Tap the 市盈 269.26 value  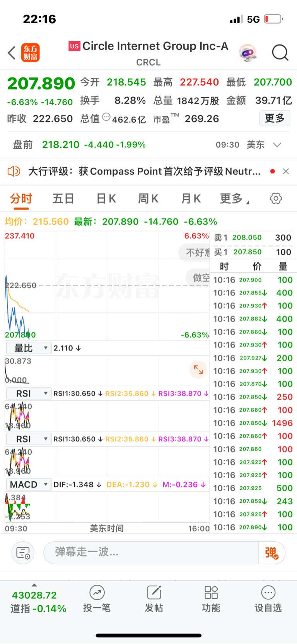[202, 118]
